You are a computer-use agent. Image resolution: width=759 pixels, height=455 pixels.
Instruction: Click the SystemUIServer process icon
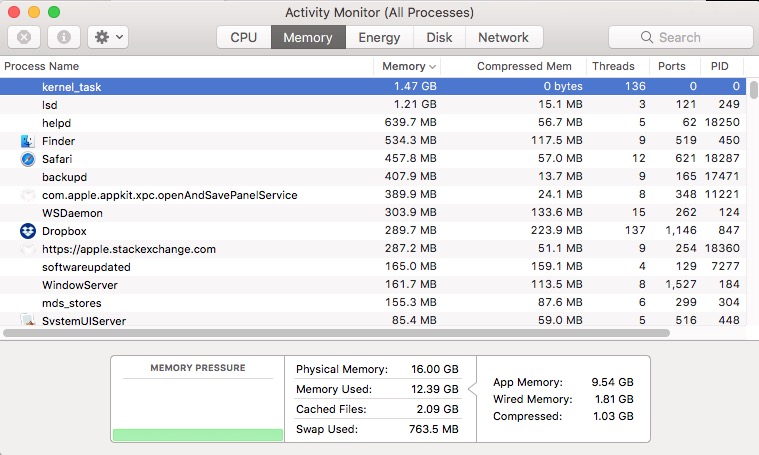pos(28,319)
